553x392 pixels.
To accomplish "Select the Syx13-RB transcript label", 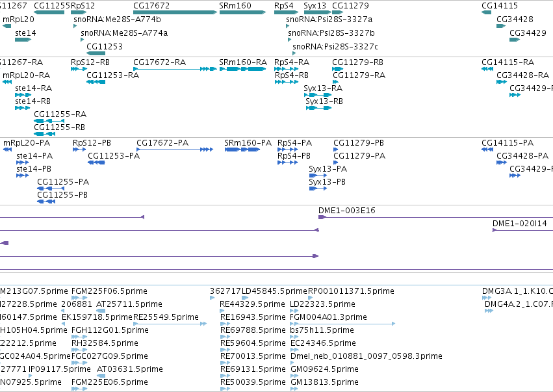I will point(324,101).
